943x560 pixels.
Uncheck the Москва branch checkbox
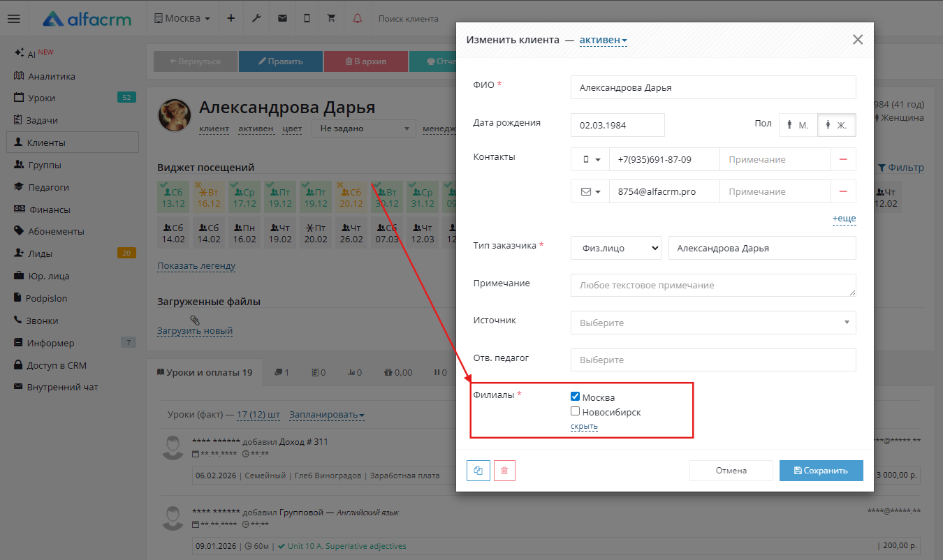point(576,397)
